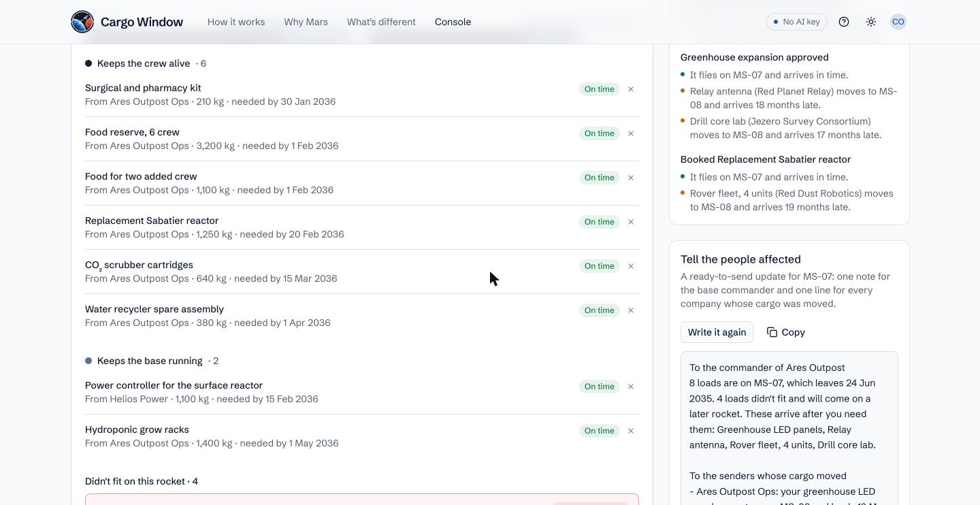Remove the Surgical and pharmacy kit row
980x505 pixels.
tap(631, 89)
